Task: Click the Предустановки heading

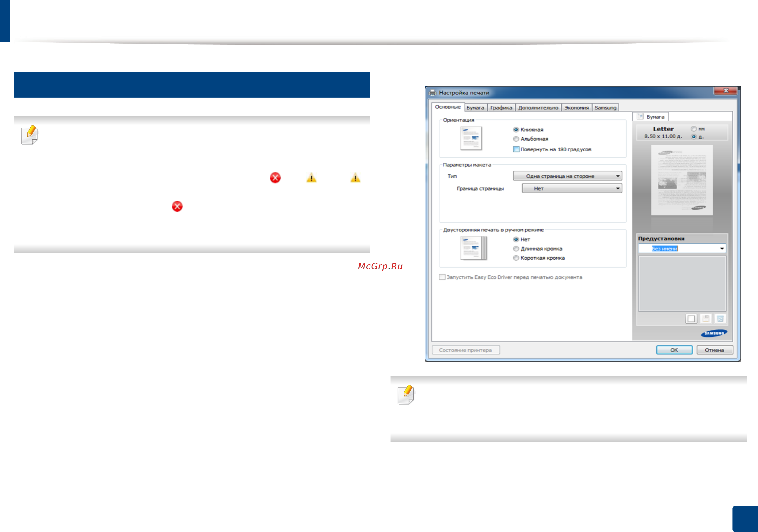Action: [x=661, y=238]
